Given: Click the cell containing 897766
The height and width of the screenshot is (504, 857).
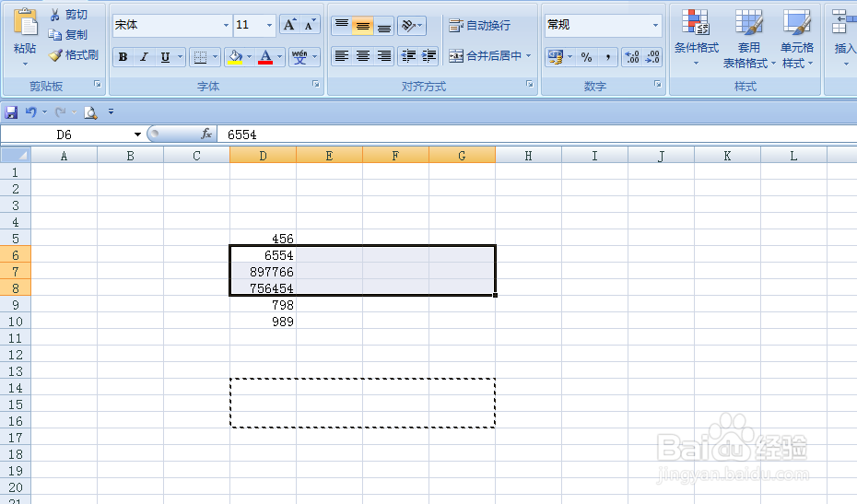Looking at the screenshot, I should [x=263, y=272].
